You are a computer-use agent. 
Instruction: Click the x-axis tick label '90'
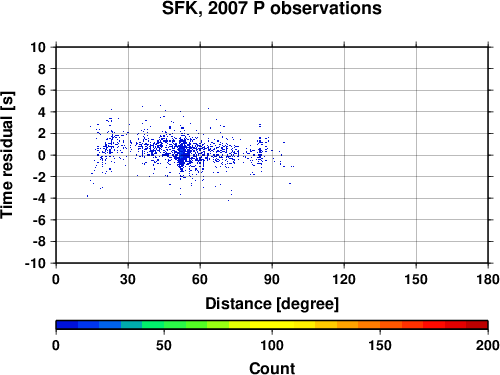point(272,279)
